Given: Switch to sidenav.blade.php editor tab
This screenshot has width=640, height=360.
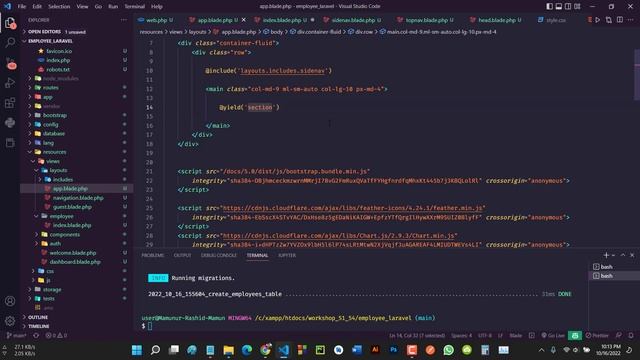Looking at the screenshot, I should click(353, 20).
